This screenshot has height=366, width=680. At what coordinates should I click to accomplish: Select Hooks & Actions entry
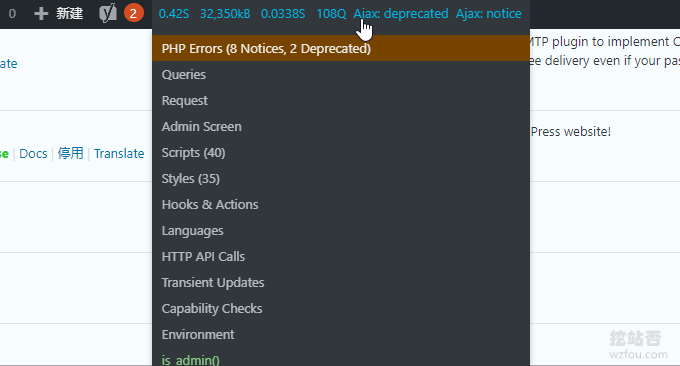340,204
